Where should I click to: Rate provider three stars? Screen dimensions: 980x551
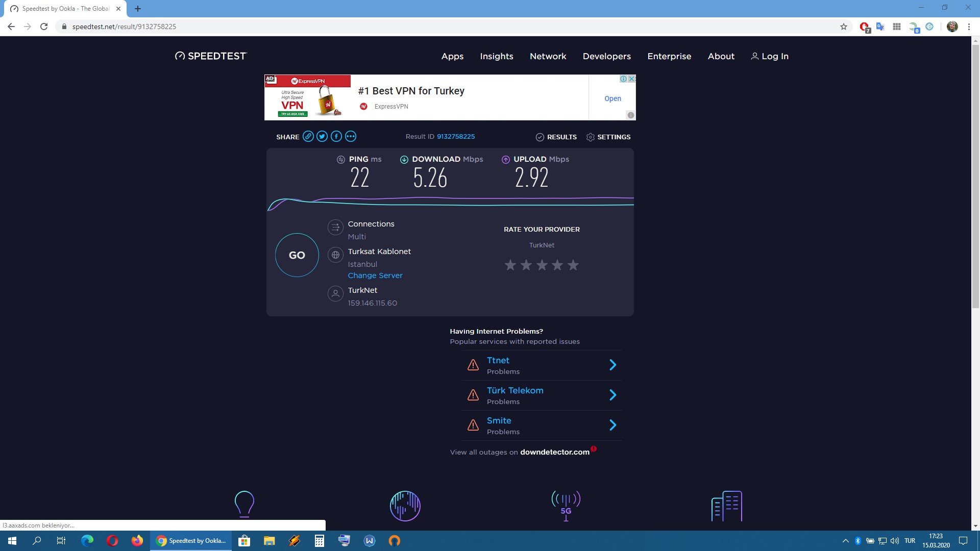542,265
